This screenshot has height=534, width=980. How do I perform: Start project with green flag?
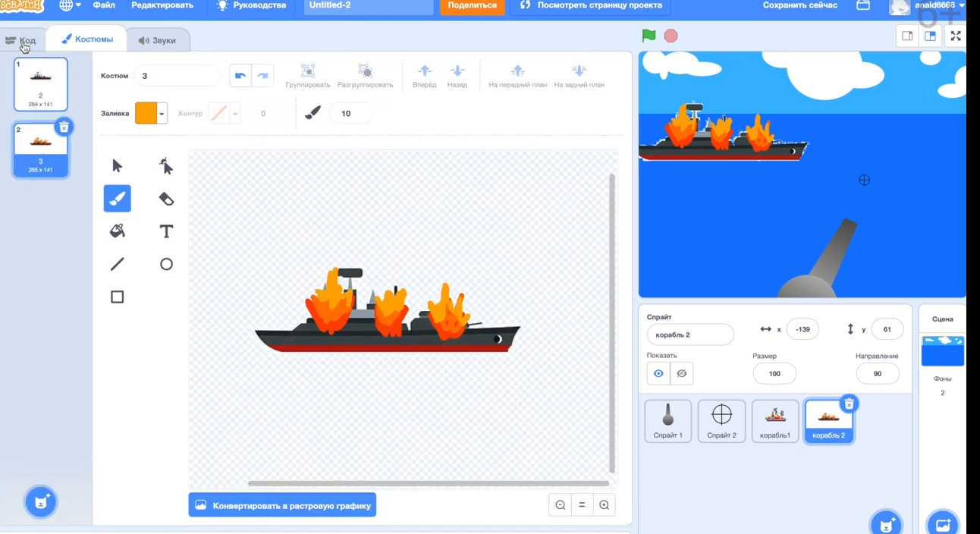tap(649, 36)
